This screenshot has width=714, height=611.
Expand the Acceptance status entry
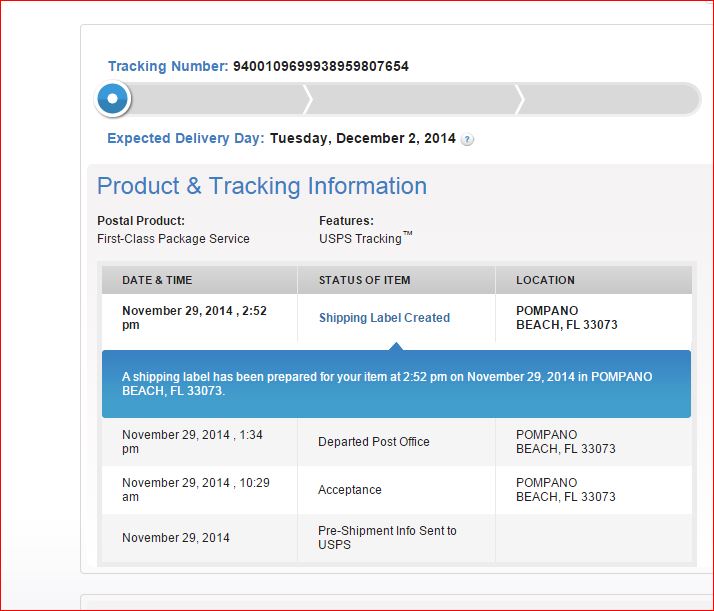350,490
